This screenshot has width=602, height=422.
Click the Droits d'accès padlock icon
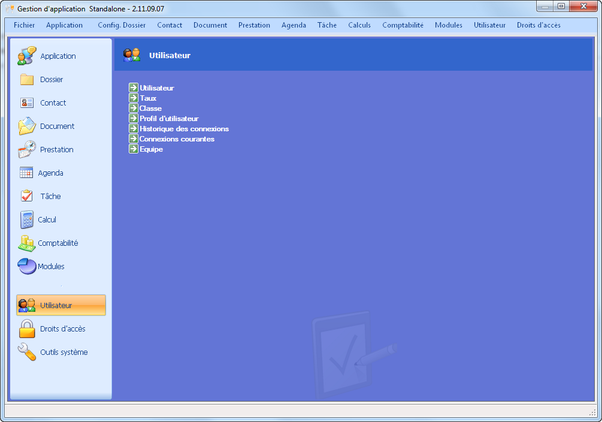click(x=27, y=328)
